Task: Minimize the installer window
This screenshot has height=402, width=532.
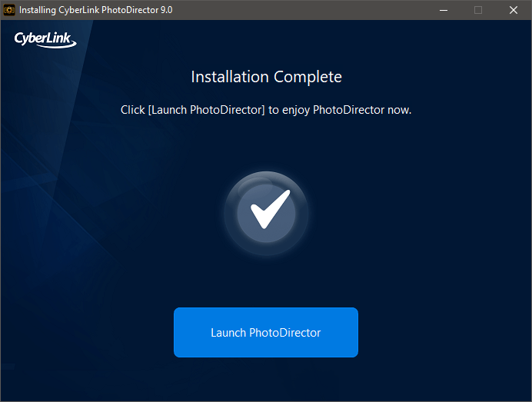Action: pyautogui.click(x=444, y=10)
